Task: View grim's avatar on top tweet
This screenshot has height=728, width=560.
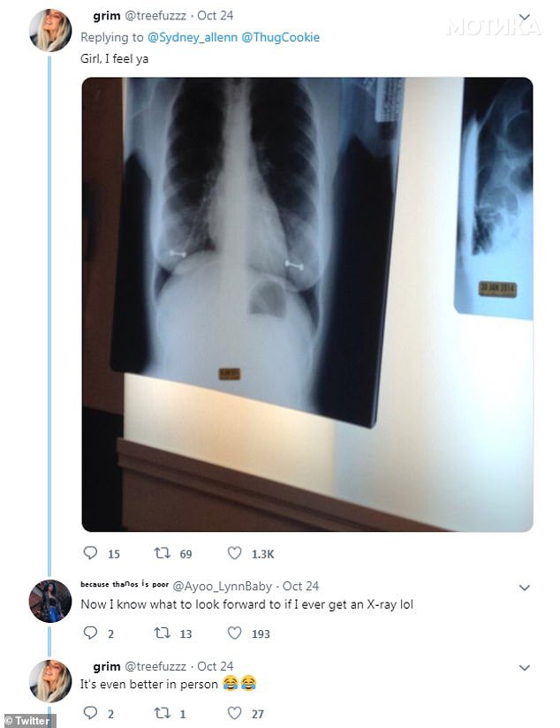Action: tap(50, 30)
